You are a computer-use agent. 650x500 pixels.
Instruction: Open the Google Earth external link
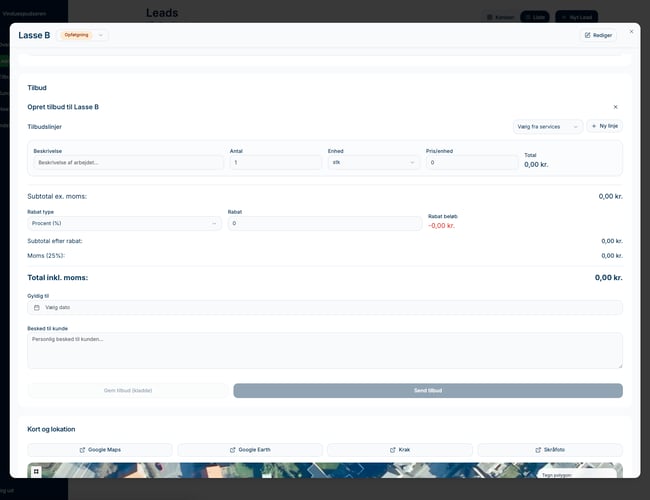pos(250,450)
